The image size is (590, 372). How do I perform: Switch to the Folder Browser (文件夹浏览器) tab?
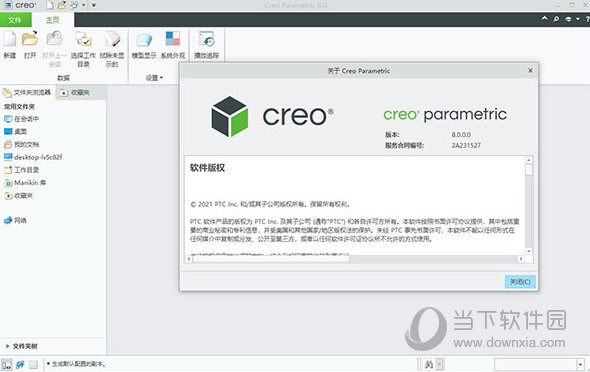(27, 92)
